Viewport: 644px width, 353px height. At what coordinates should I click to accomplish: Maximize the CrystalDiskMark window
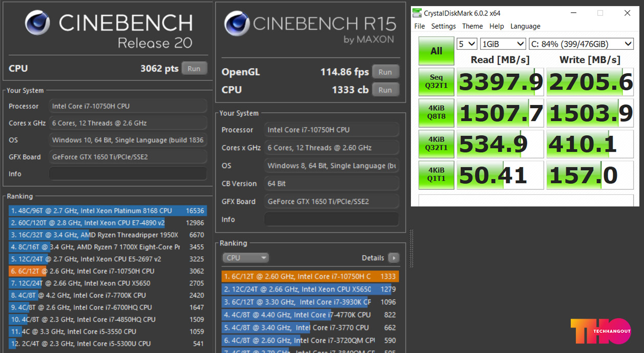pos(600,13)
